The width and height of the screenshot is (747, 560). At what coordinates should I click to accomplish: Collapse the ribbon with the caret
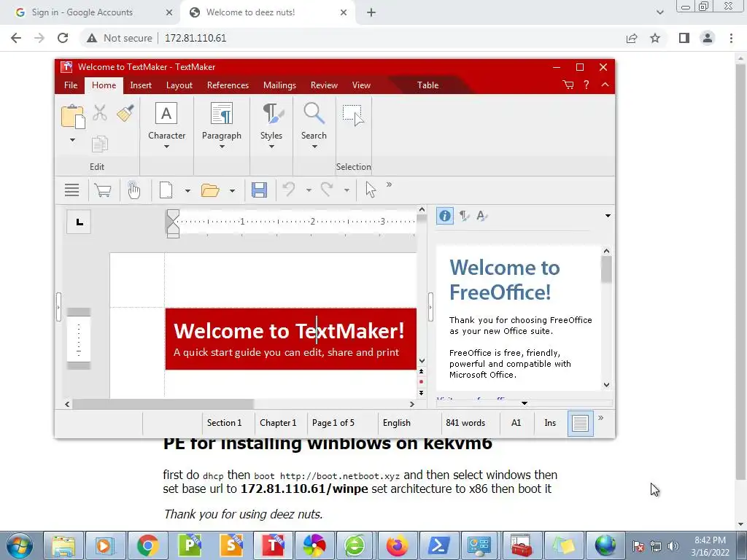(605, 85)
